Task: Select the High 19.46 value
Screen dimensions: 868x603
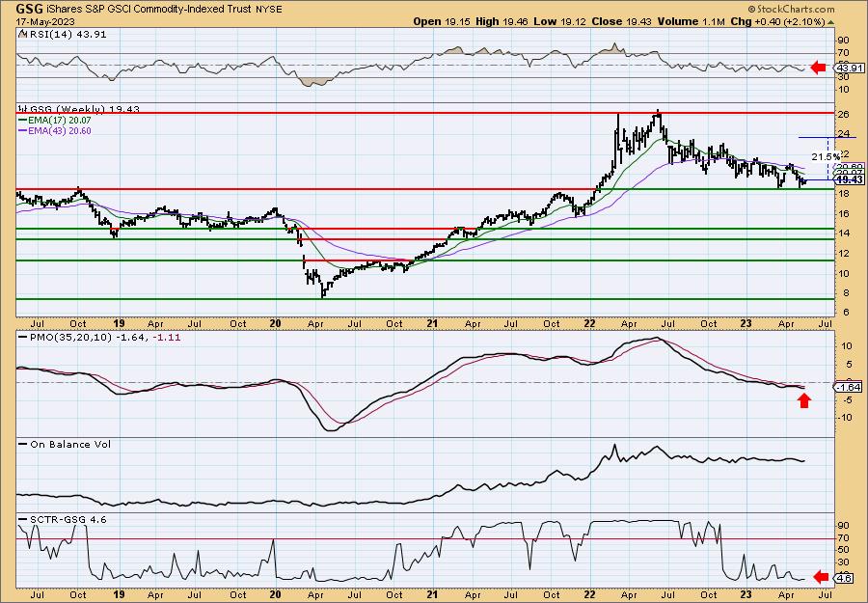Action: tap(502, 21)
